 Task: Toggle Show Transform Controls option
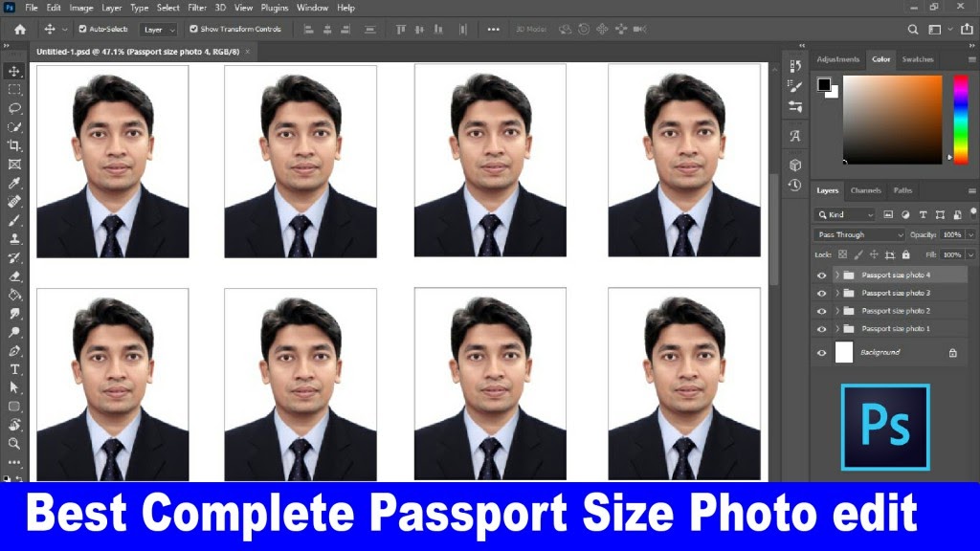(x=192, y=29)
